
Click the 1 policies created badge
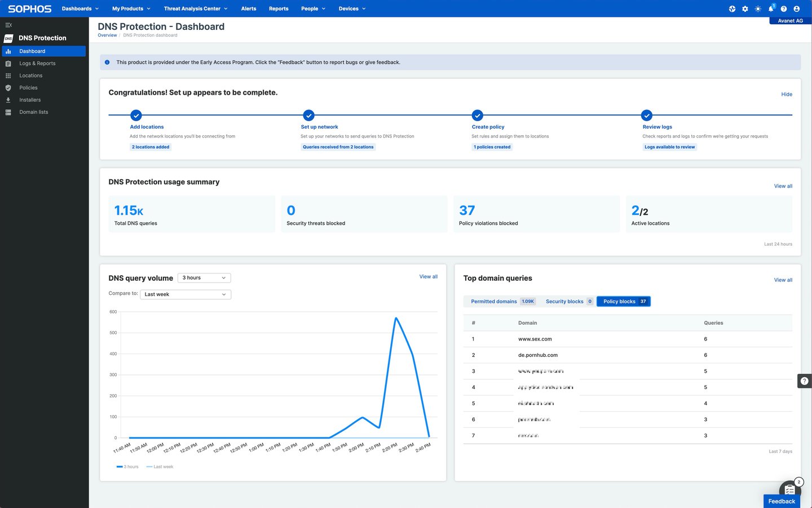492,147
